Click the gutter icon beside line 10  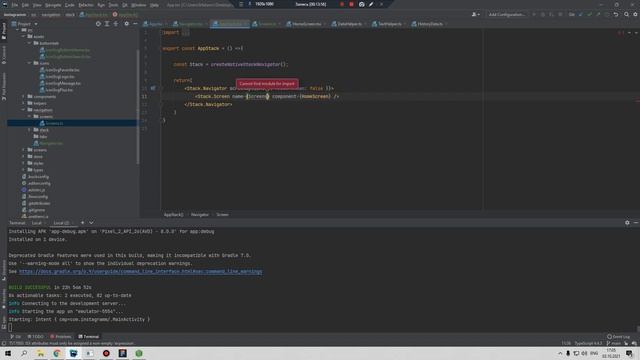(153, 88)
